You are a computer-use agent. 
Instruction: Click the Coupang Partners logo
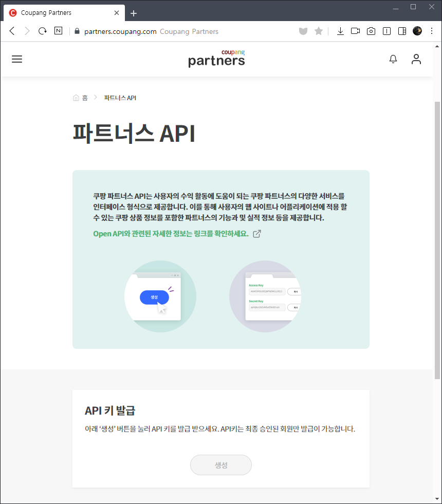point(216,58)
